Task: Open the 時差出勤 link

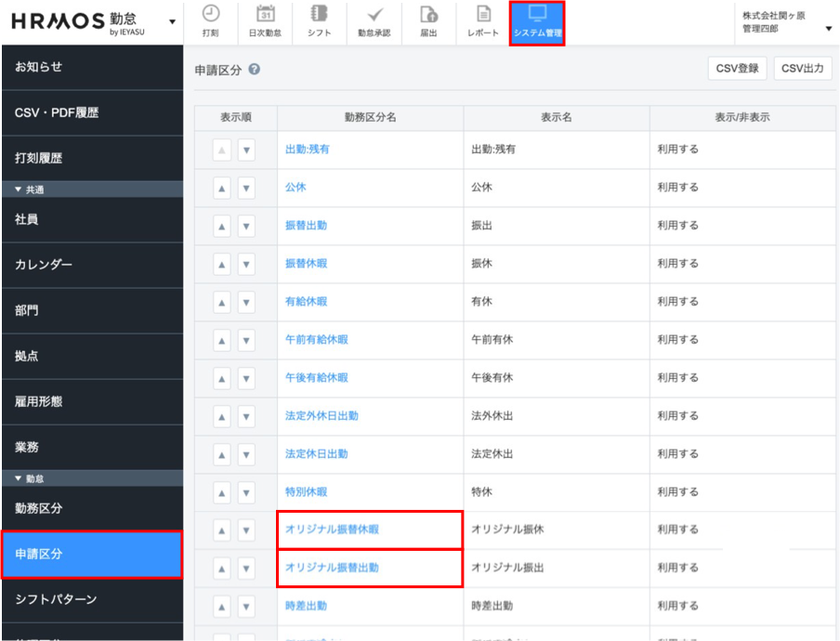Action: point(306,607)
